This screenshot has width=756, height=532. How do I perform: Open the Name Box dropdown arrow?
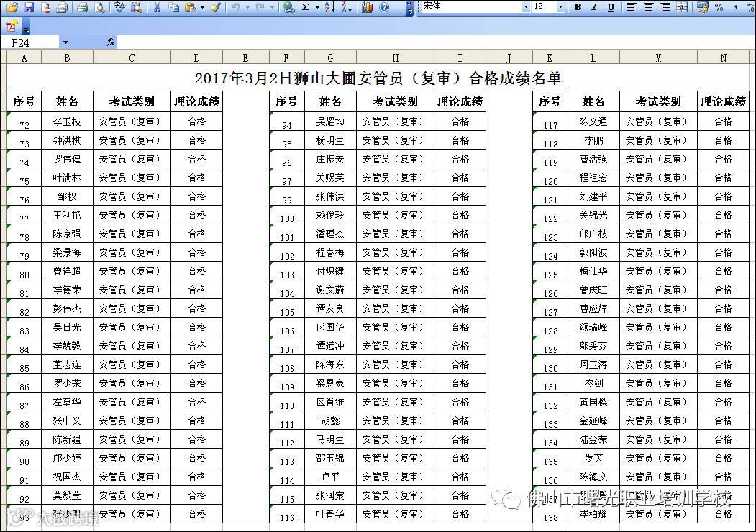point(65,42)
